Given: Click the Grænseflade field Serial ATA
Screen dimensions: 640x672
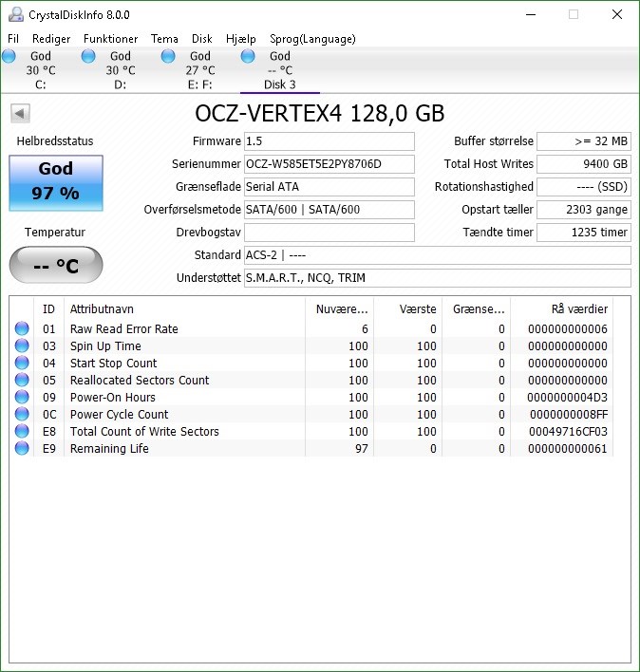Looking at the screenshot, I should pos(329,187).
